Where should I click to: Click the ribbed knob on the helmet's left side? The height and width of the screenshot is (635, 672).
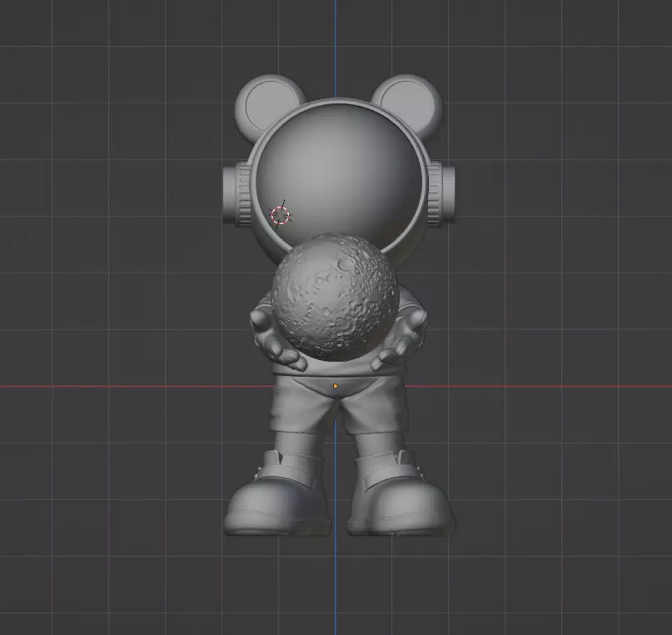tap(237, 194)
